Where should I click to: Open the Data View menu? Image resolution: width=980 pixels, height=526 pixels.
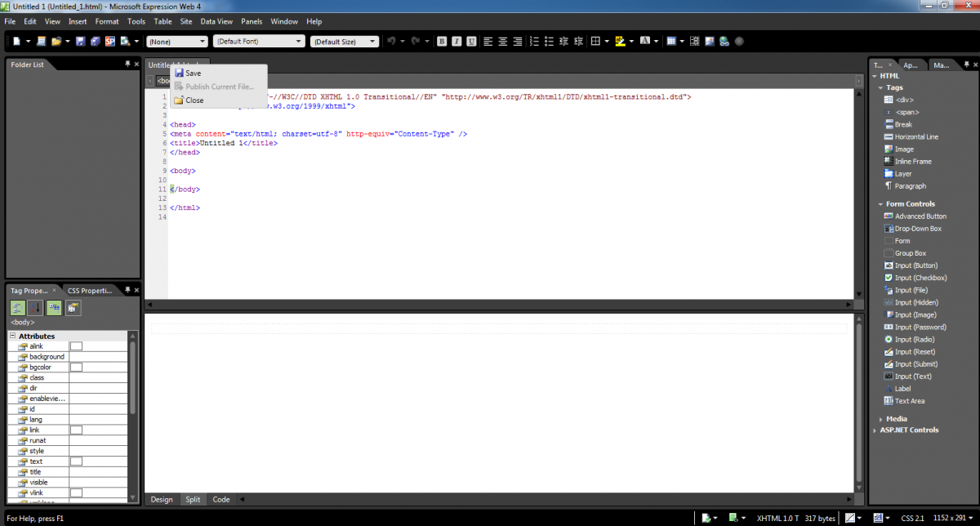pyautogui.click(x=216, y=21)
